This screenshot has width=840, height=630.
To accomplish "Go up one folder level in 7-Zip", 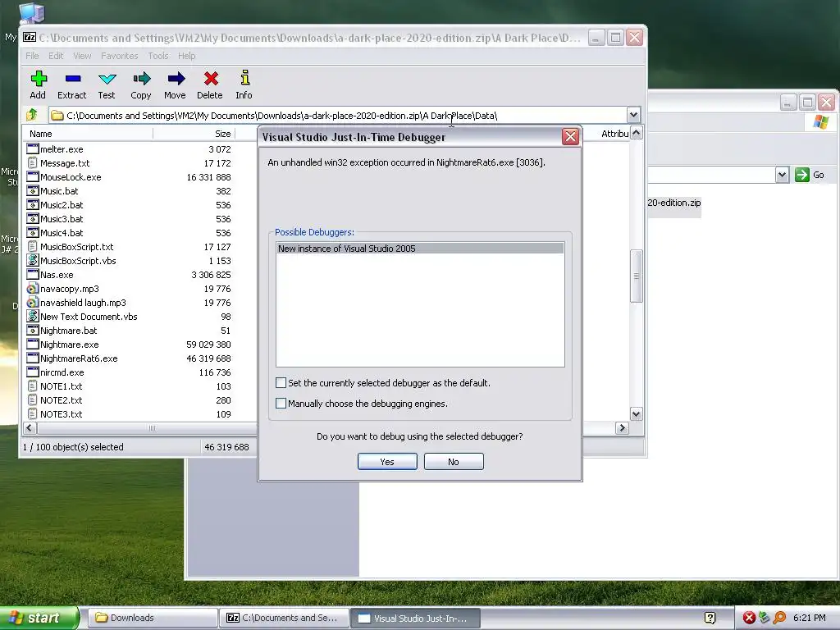I will (32, 115).
